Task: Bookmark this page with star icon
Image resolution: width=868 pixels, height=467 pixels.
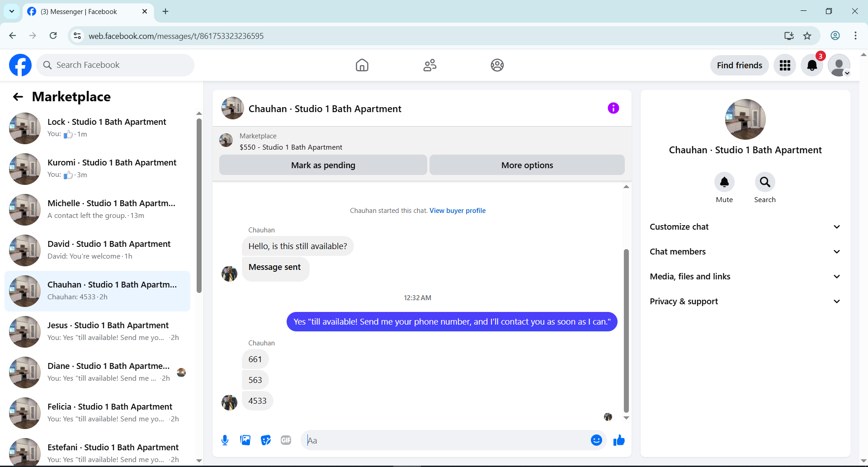Action: click(807, 36)
